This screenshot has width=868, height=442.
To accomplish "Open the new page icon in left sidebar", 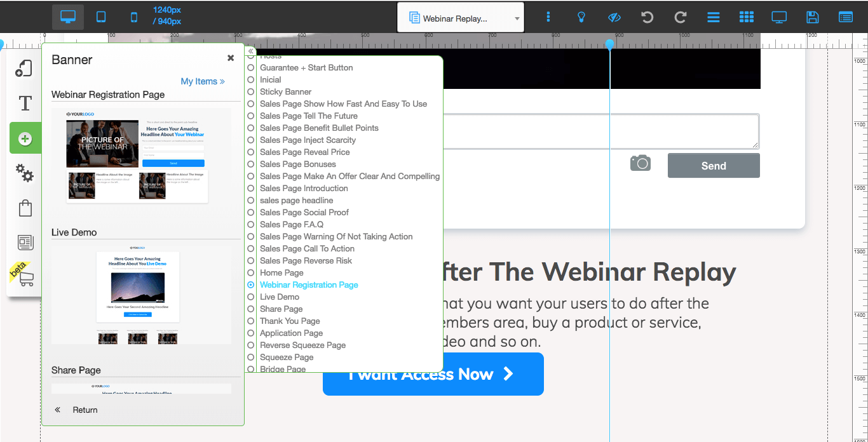I will click(24, 68).
